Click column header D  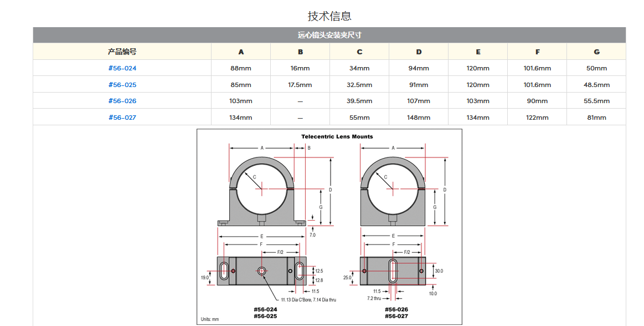point(419,52)
